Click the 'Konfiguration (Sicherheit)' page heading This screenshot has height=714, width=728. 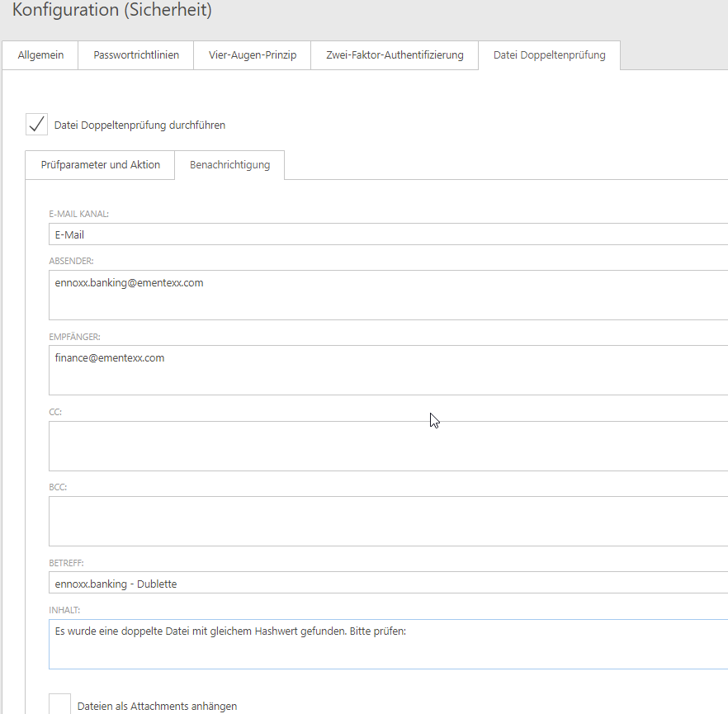[111, 11]
